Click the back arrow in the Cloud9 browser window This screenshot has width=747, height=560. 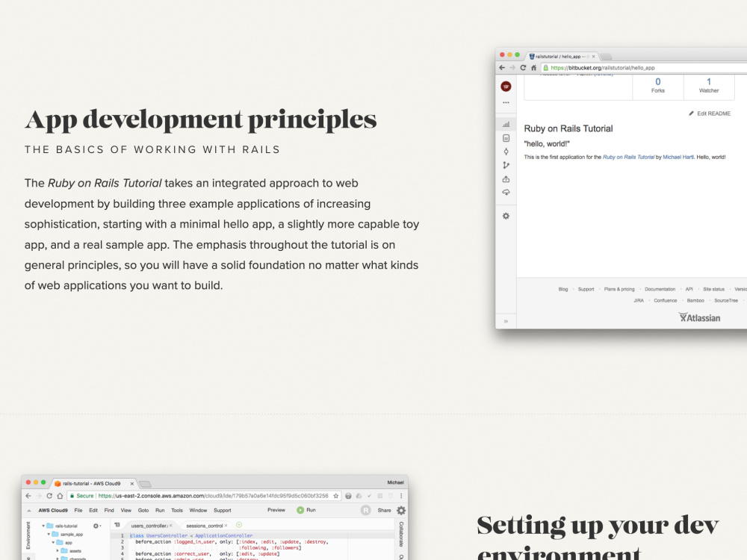pos(28,496)
